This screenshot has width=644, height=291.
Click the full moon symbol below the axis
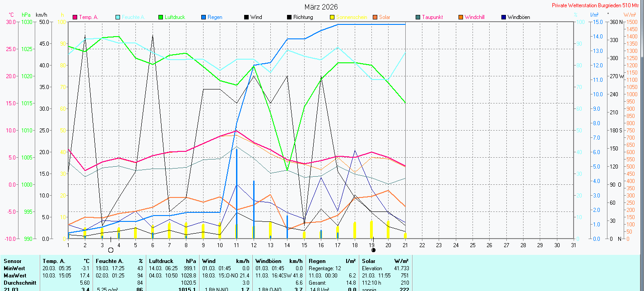coord(111,250)
